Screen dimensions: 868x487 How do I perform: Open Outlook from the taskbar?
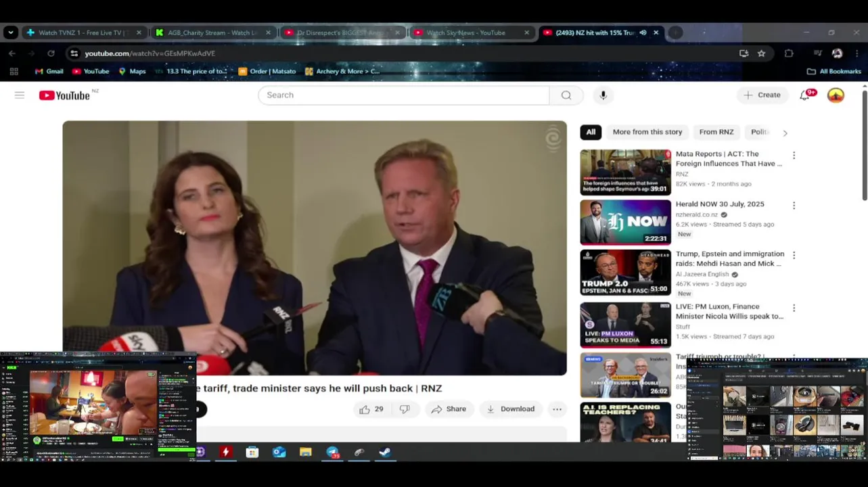pos(279,452)
